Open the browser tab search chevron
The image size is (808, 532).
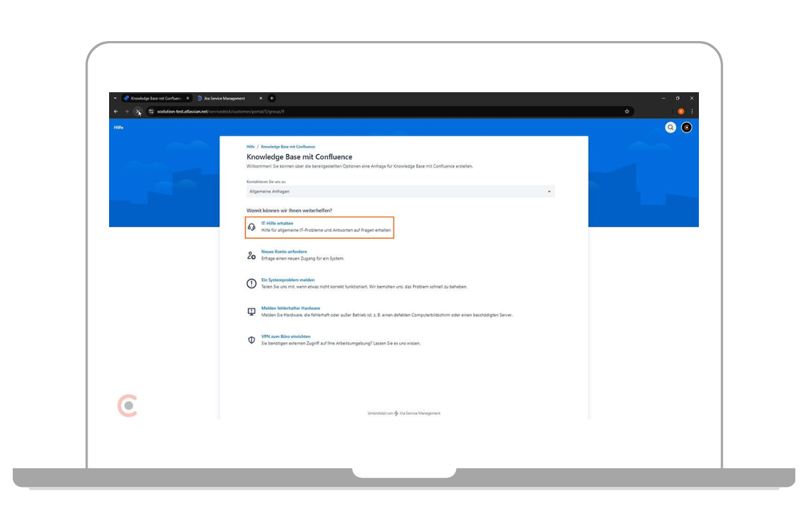coord(115,98)
